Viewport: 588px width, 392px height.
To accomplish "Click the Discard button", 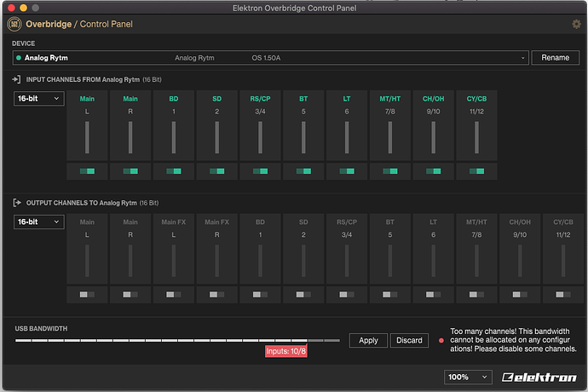I will [x=409, y=341].
